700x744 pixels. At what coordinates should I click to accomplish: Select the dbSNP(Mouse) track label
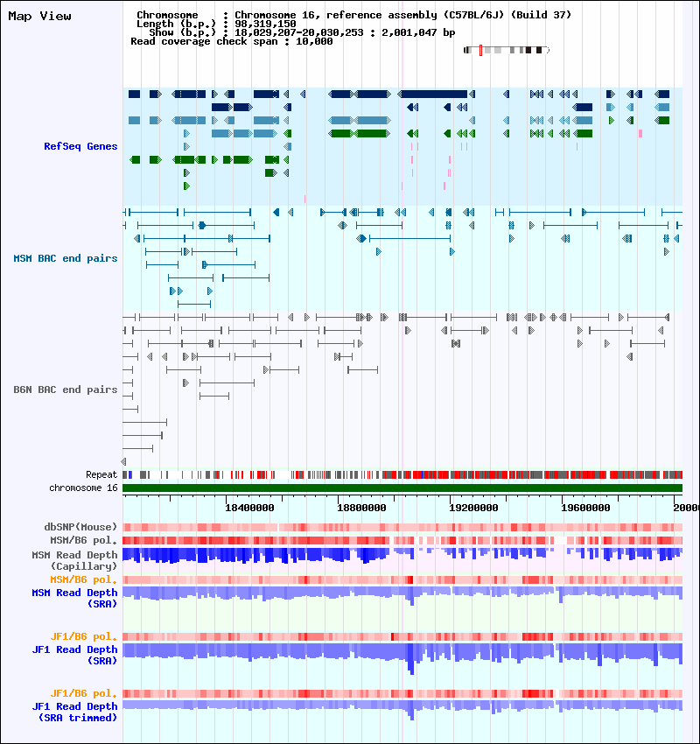point(80,527)
